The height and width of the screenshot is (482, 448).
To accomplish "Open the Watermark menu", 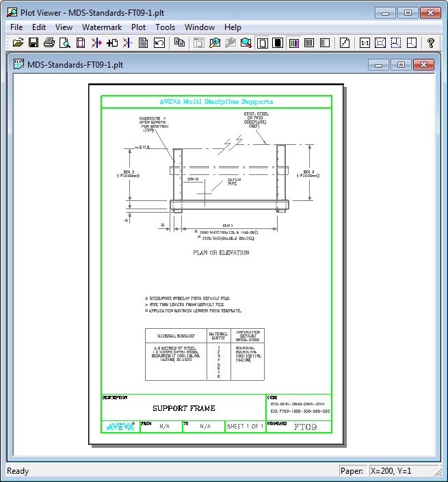I will [102, 27].
